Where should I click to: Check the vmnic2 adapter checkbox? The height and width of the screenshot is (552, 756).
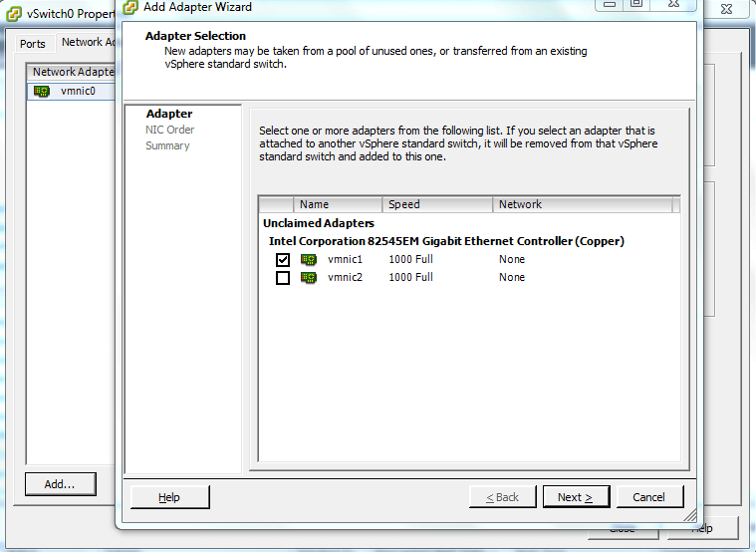pos(283,277)
